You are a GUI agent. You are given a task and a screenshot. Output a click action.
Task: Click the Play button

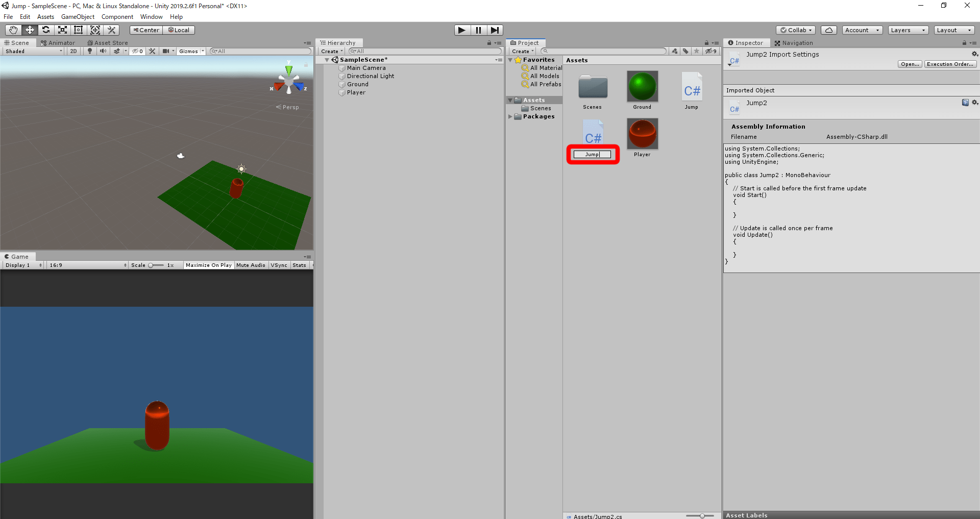point(461,30)
